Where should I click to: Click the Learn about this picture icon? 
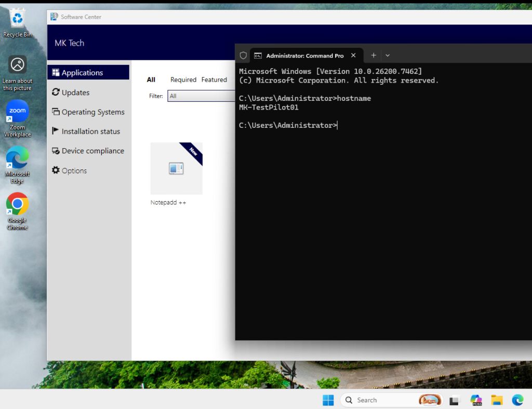coord(17,65)
